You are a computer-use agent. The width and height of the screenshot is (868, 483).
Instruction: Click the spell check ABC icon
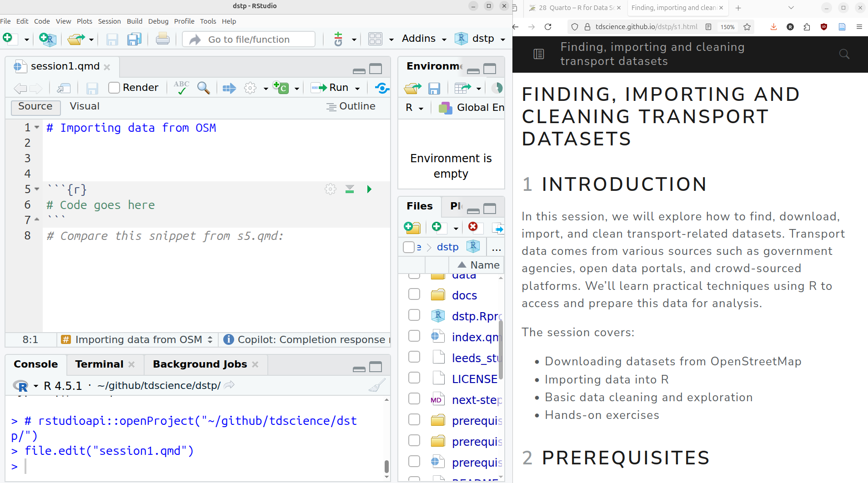tap(181, 87)
